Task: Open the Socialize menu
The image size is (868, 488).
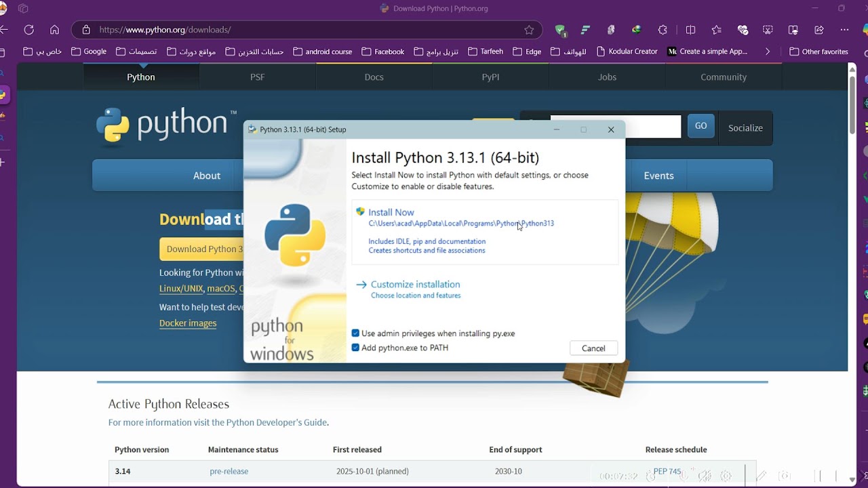Action: click(x=745, y=128)
